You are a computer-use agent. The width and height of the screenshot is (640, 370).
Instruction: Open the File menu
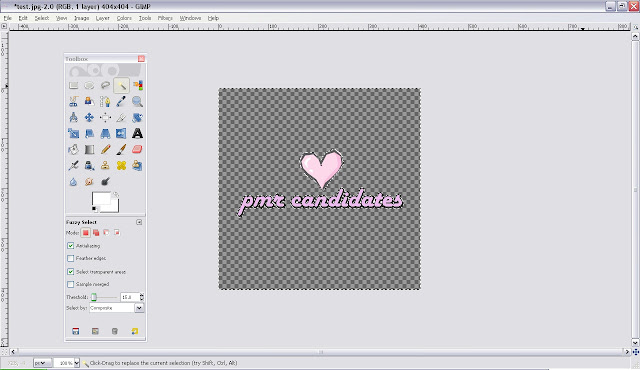[x=8, y=18]
